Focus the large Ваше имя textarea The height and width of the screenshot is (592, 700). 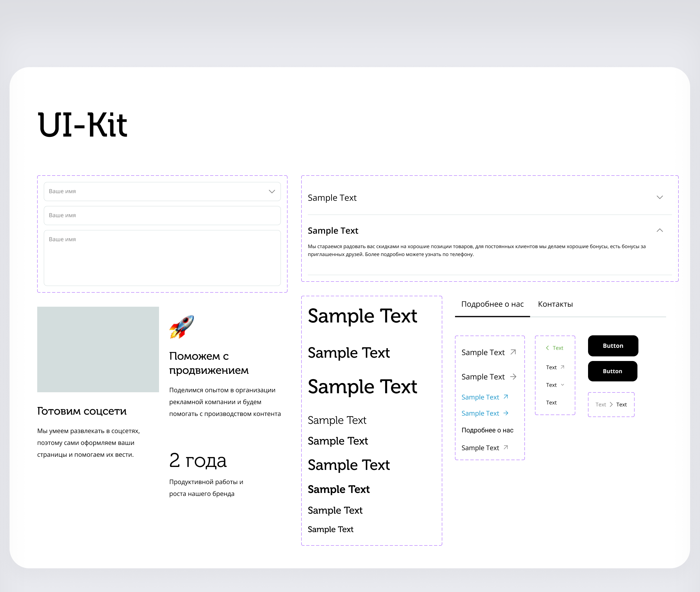point(162,258)
